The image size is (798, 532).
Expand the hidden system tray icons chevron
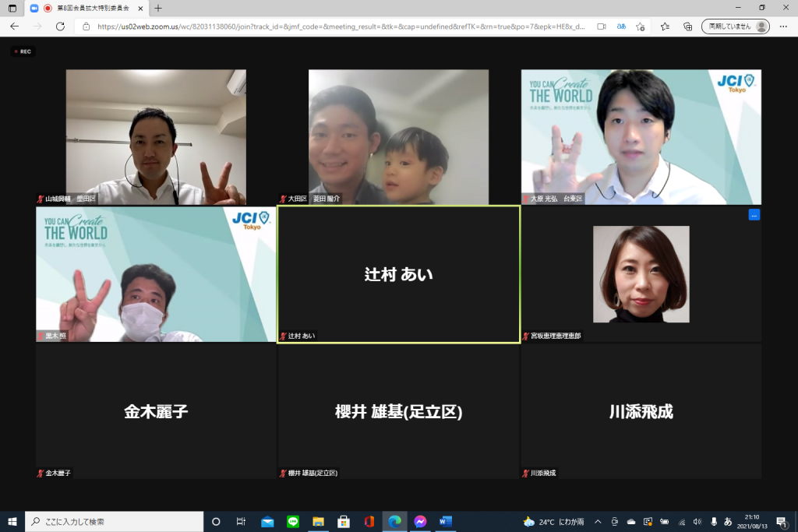tap(598, 522)
